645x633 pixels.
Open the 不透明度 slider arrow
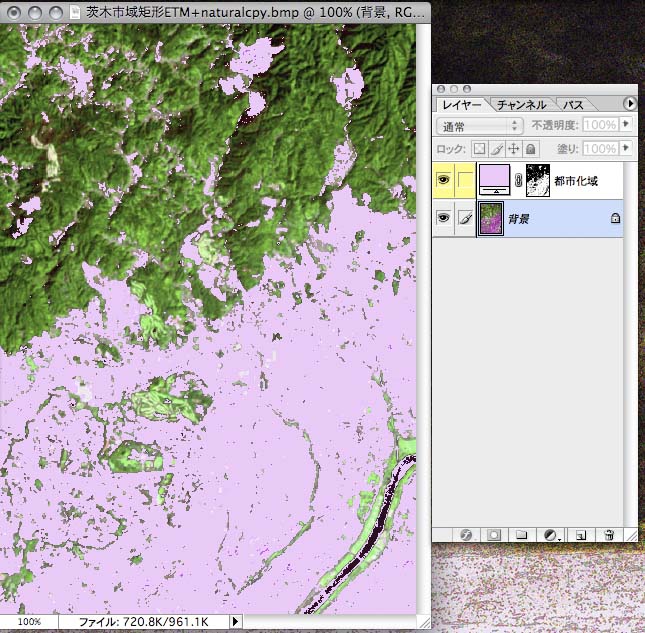626,124
